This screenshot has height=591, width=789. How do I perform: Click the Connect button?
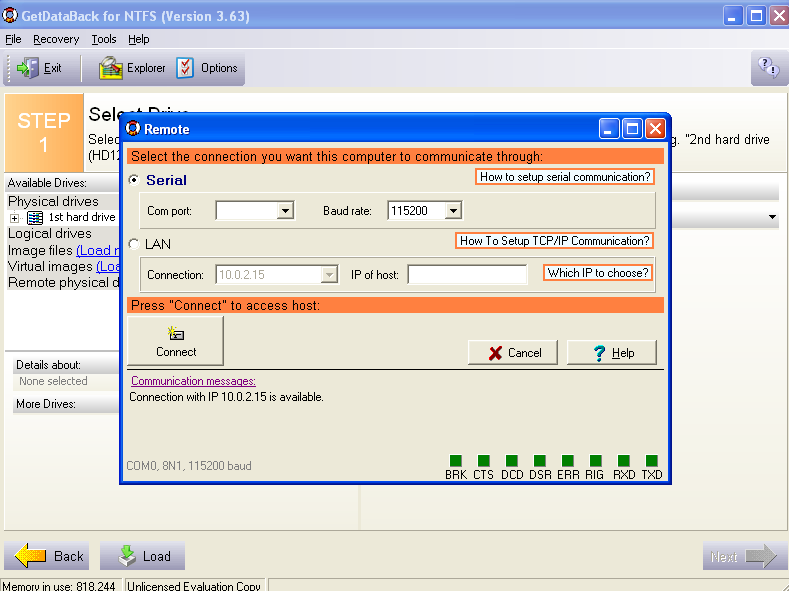(176, 341)
